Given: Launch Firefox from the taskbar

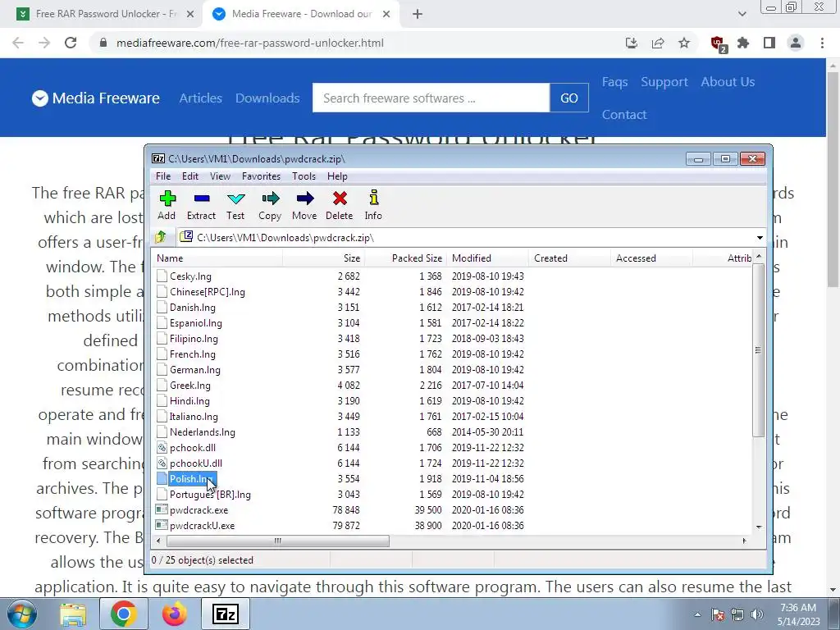Looking at the screenshot, I should [175, 614].
